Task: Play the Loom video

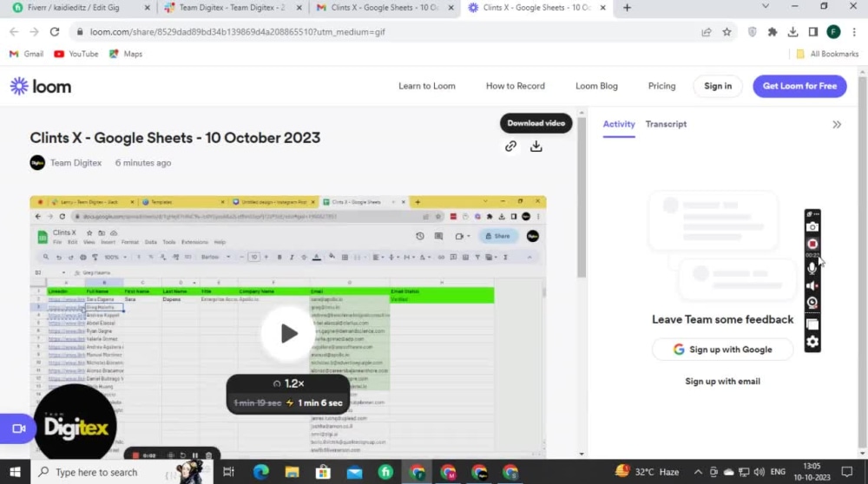Action: 288,334
